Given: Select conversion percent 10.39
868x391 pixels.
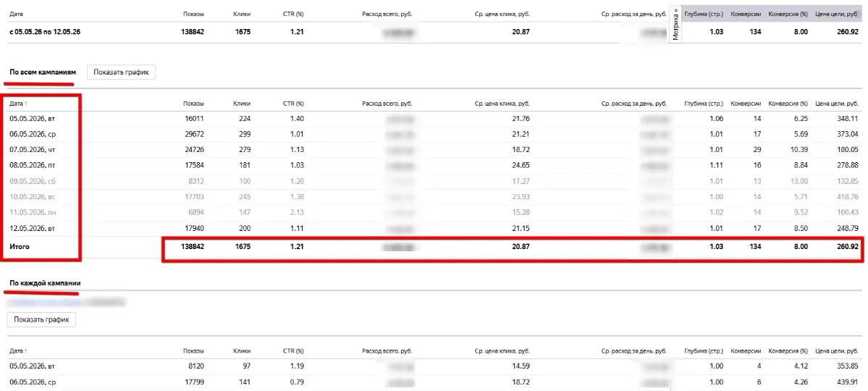Looking at the screenshot, I should pyautogui.click(x=799, y=150).
